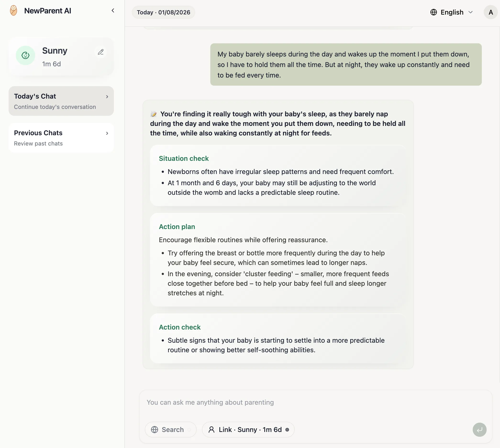Screen dimensions: 500x448
Task: Click the person icon in the Link chip
Action: (211, 430)
